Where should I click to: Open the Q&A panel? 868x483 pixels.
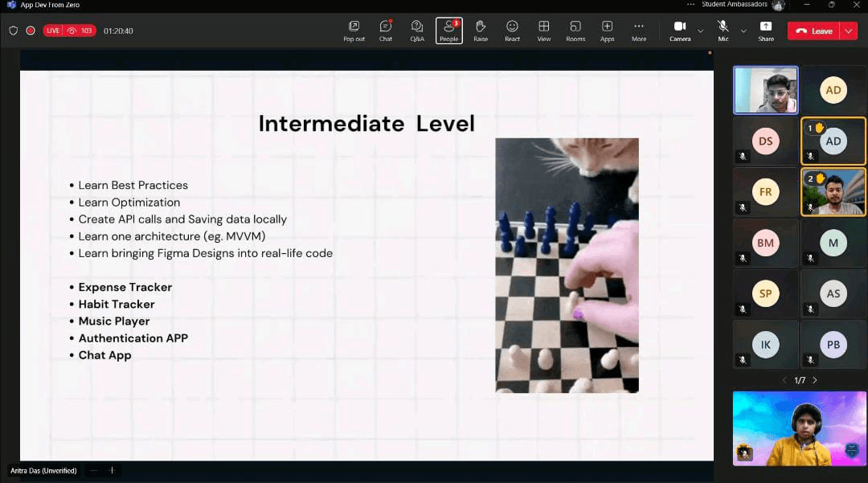coord(417,30)
